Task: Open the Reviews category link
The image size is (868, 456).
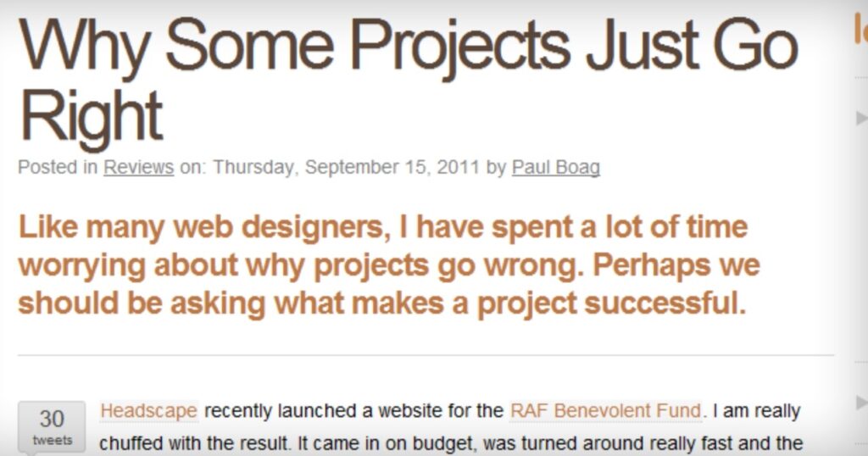Action: click(x=138, y=167)
